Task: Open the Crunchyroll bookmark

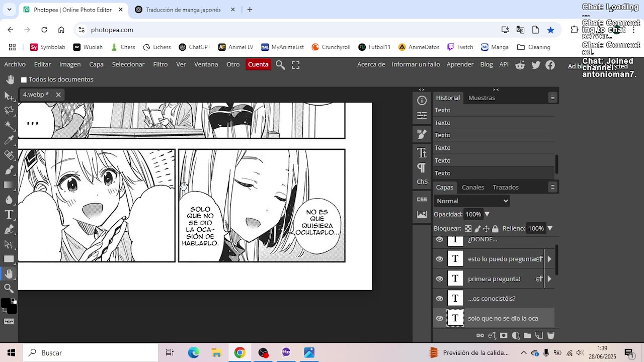Action: (331, 47)
